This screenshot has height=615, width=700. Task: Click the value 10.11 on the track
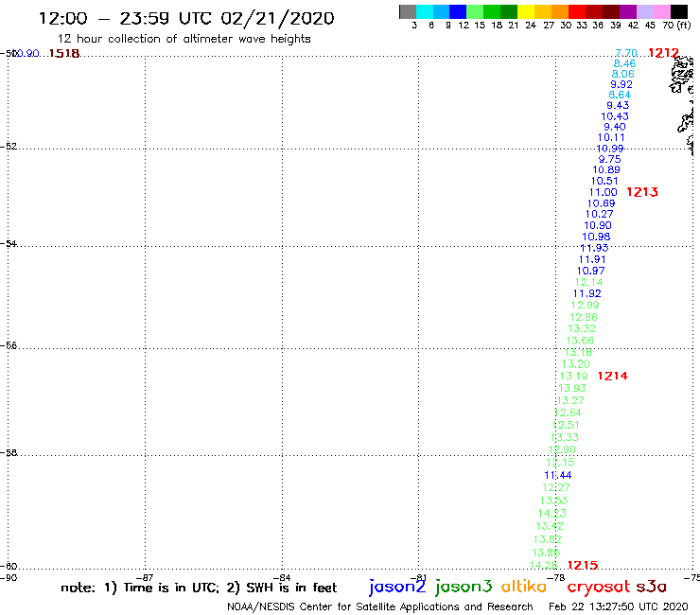coord(611,137)
